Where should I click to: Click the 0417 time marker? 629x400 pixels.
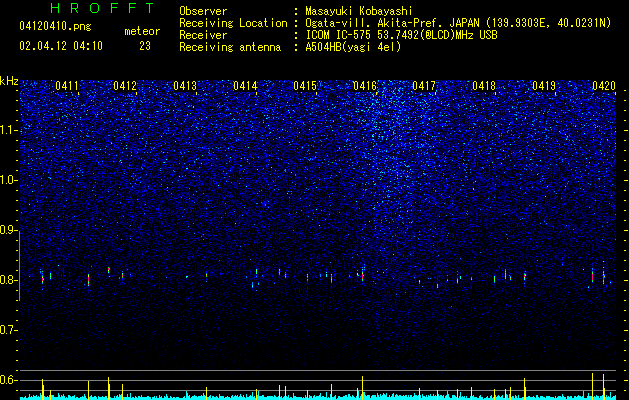pyautogui.click(x=424, y=86)
